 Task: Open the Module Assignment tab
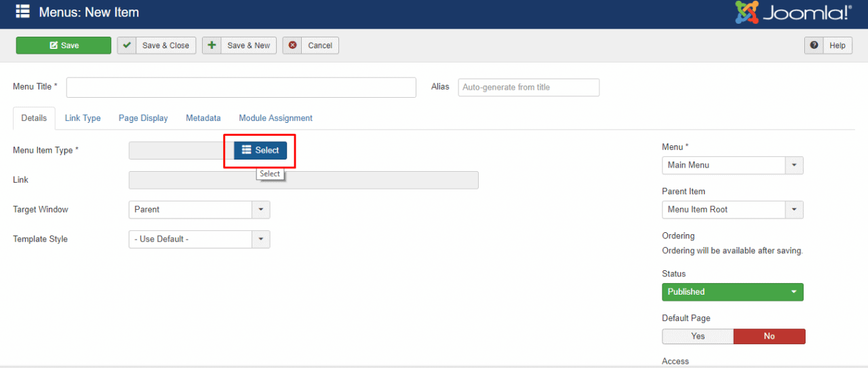[x=275, y=118]
